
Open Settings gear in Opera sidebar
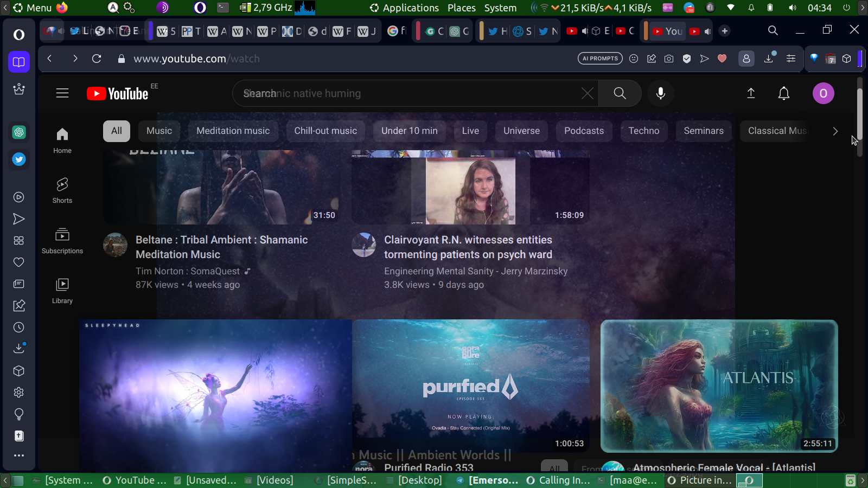click(19, 393)
